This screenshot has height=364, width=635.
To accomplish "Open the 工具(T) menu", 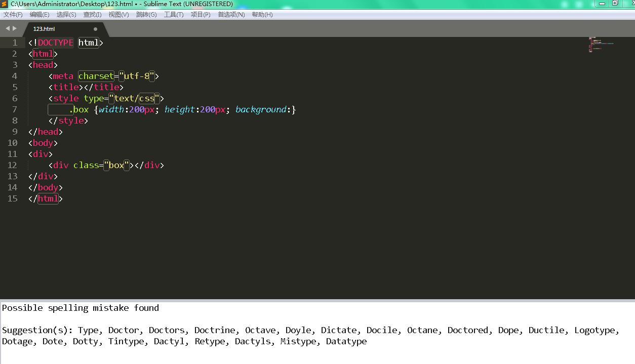I will [174, 15].
